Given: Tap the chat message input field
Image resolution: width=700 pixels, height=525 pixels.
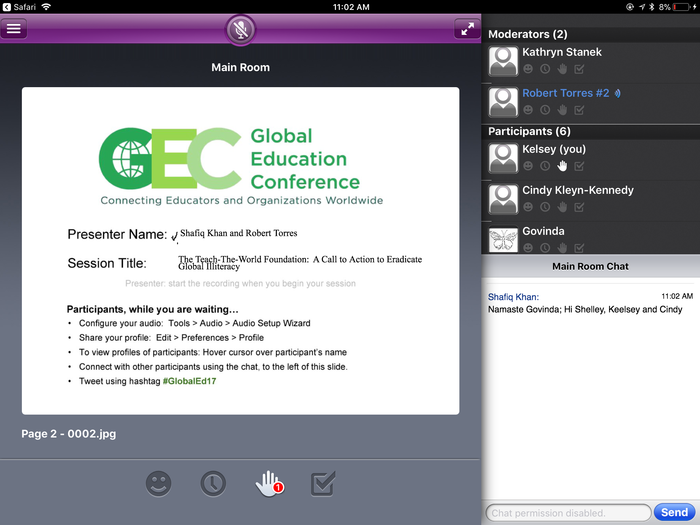Looking at the screenshot, I should 567,513.
